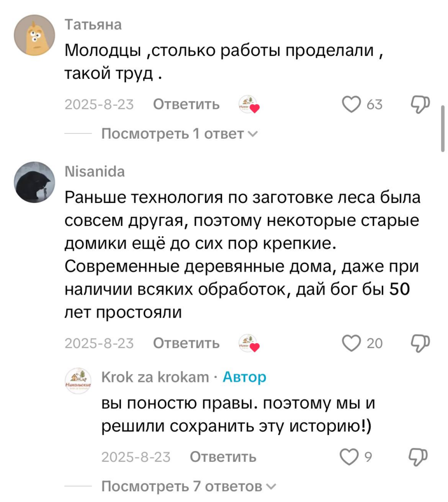Screen dimensions: 448x502
Task: Open Татьяна's profile avatar
Action: (34, 35)
